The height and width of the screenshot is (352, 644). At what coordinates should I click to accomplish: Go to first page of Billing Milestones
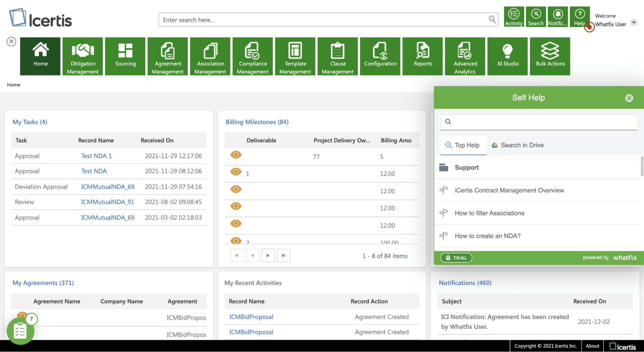[237, 256]
